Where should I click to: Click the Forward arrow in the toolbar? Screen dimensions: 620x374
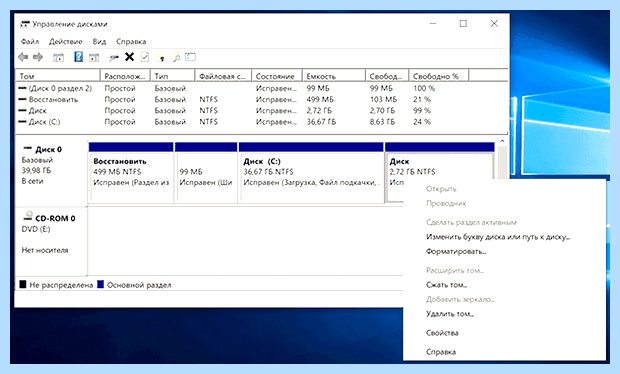[38, 57]
